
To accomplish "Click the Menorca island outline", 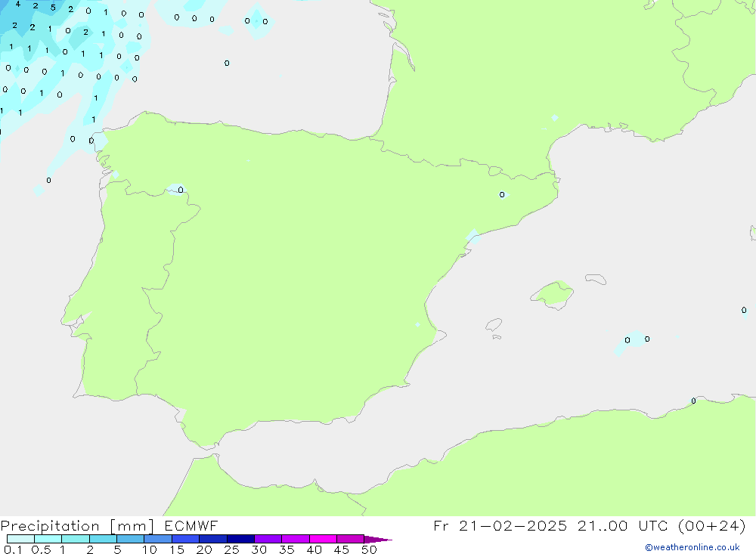I will [x=596, y=279].
